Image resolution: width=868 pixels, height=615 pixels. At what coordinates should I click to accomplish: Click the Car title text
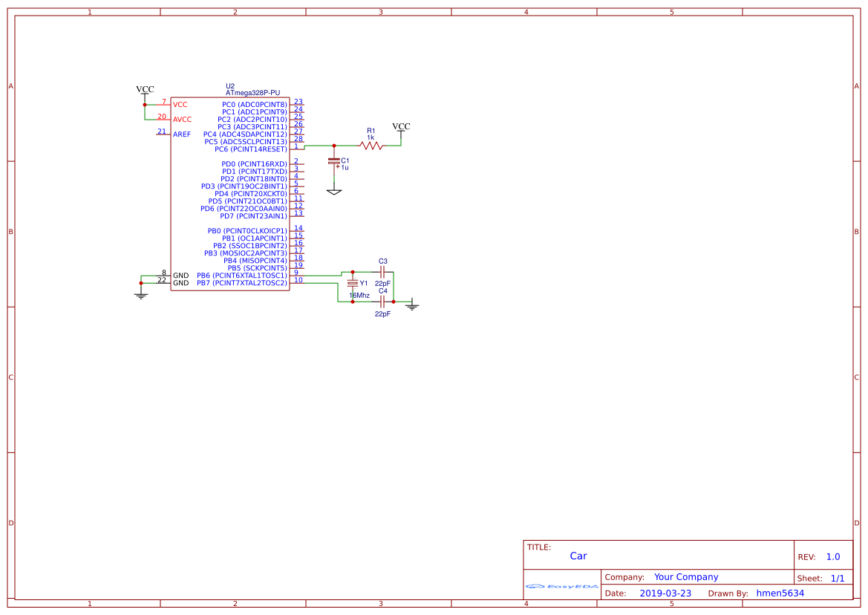pos(578,556)
